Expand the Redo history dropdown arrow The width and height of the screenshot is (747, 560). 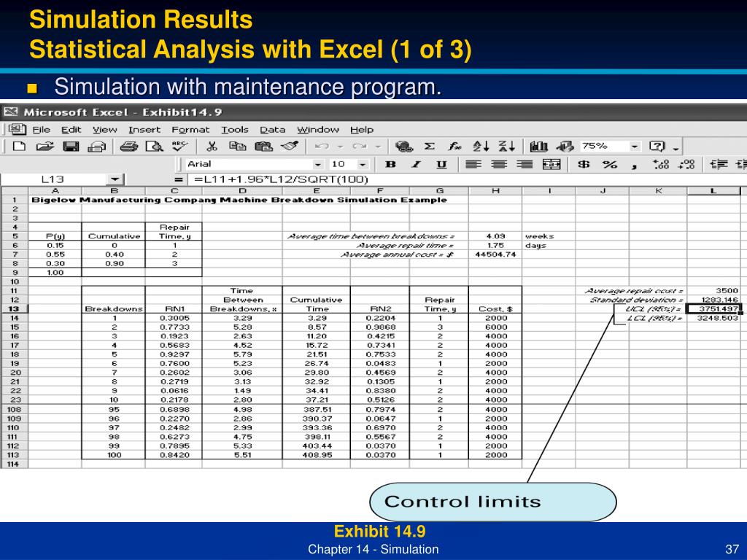[x=378, y=146]
